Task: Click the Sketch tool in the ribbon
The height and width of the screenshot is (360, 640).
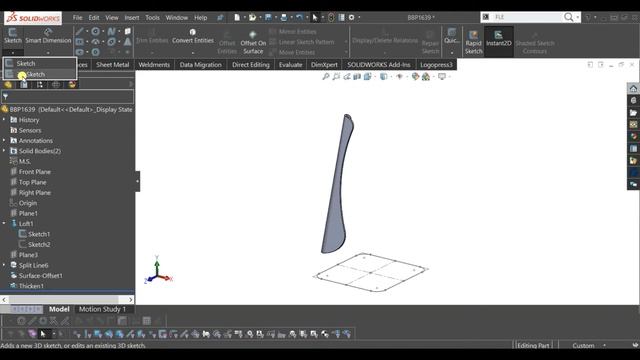Action: point(13,36)
